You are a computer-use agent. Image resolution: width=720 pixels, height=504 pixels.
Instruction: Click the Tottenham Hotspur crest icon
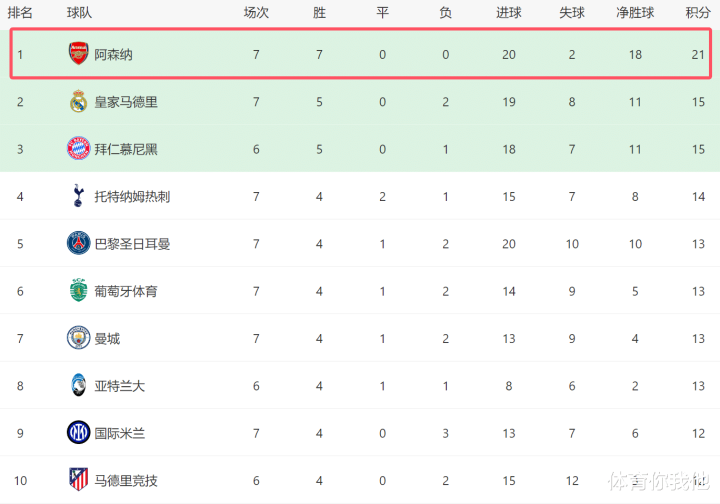[x=78, y=196]
